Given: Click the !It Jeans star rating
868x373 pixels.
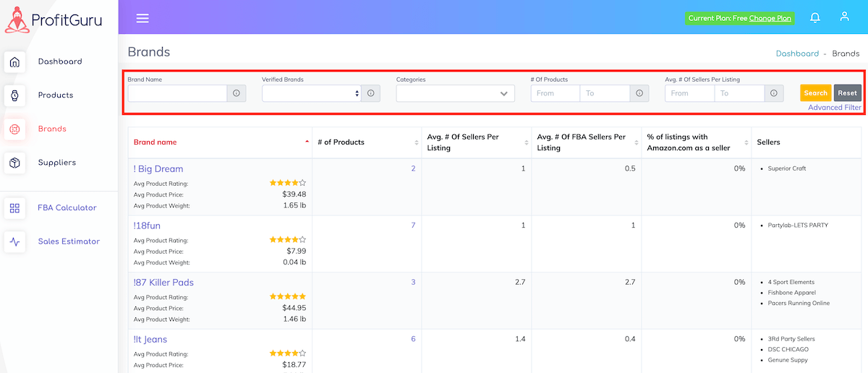Looking at the screenshot, I should (x=288, y=353).
